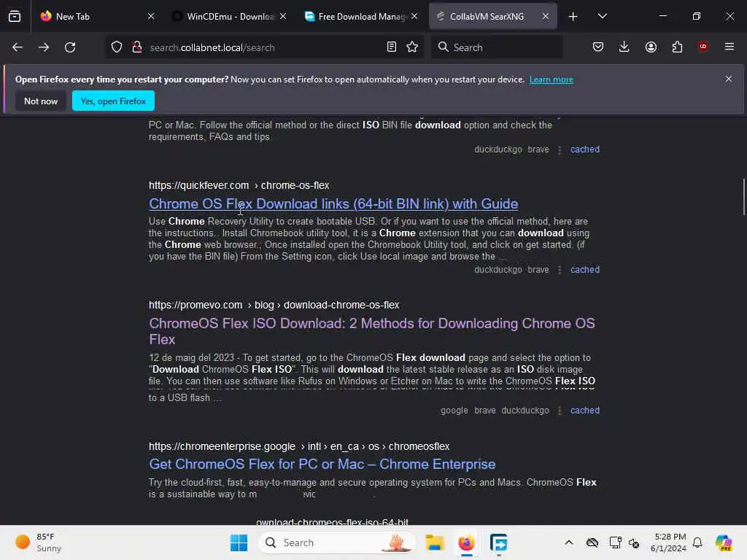Open a new tab with plus
This screenshot has width=747, height=560.
pos(573,17)
